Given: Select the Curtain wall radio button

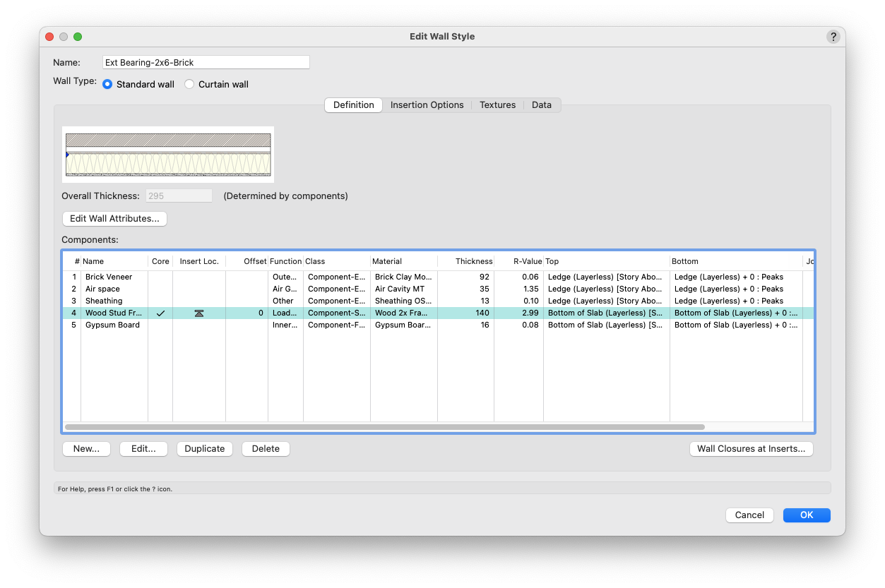Looking at the screenshot, I should tap(189, 85).
